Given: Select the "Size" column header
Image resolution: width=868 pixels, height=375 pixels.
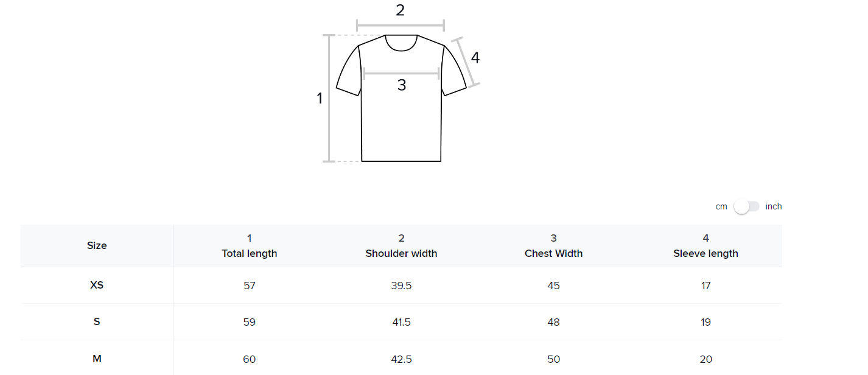Looking at the screenshot, I should click(x=97, y=245).
